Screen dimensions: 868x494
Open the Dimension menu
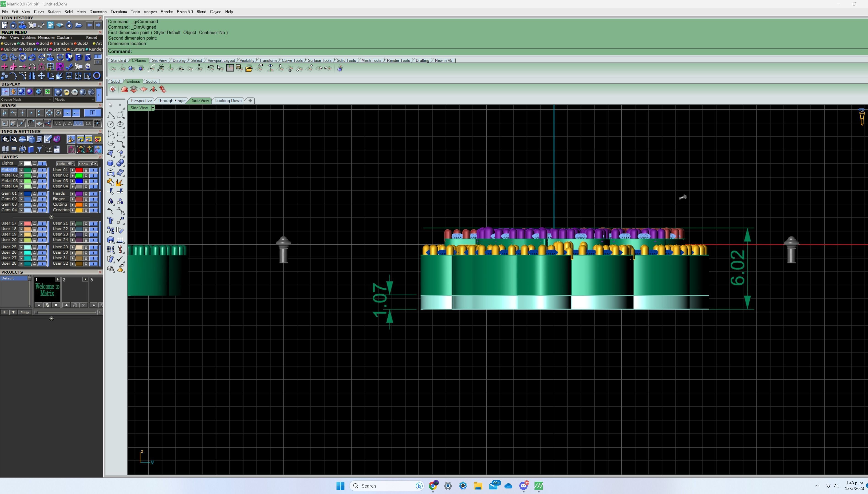point(98,11)
